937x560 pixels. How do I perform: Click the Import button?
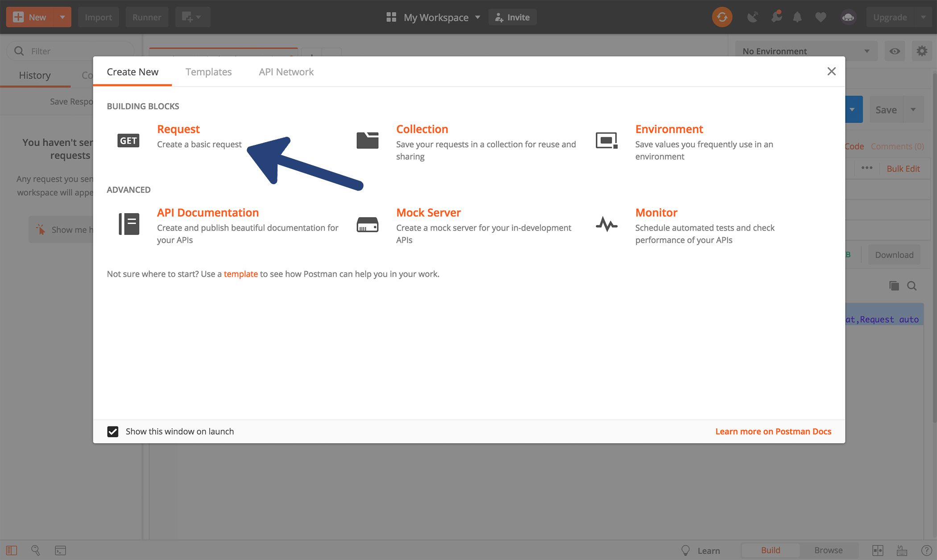(x=98, y=17)
